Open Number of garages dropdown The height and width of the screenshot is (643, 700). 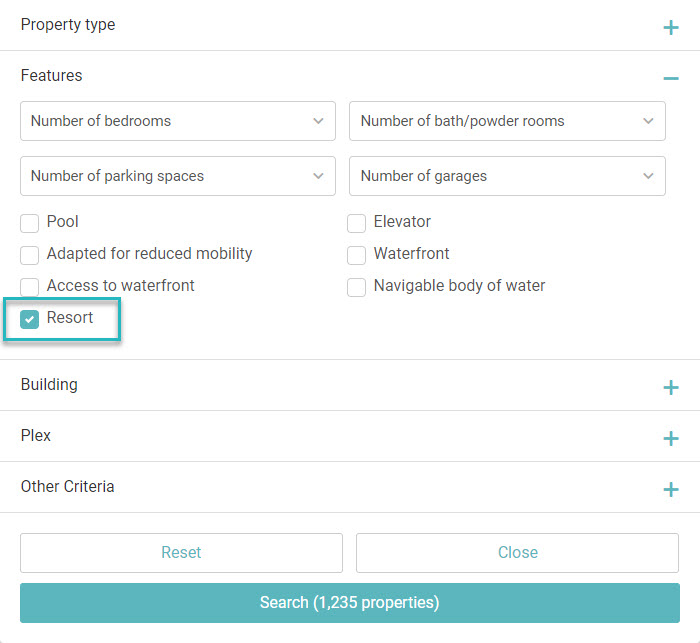point(507,176)
